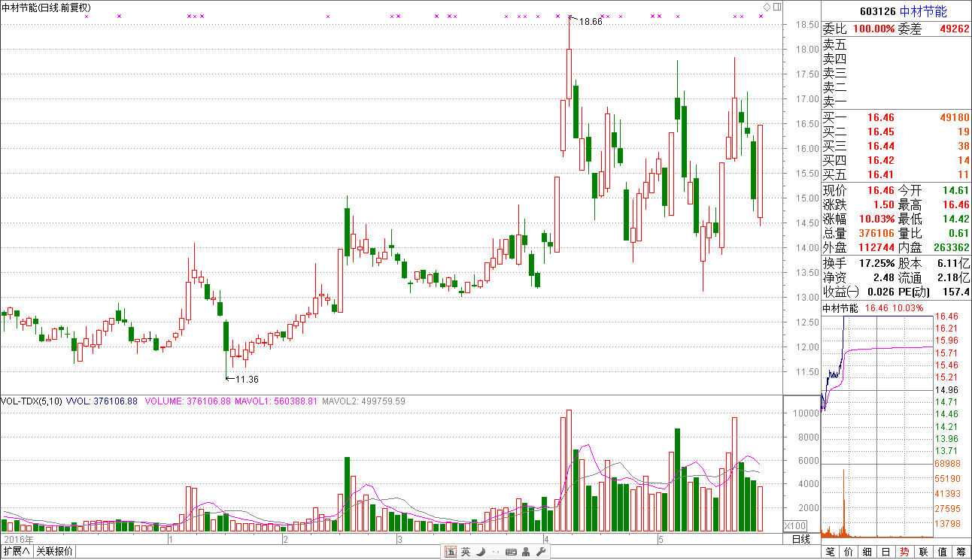Click the '卖一' ask row label
Viewport: 972px width, 560px height.
834,101
